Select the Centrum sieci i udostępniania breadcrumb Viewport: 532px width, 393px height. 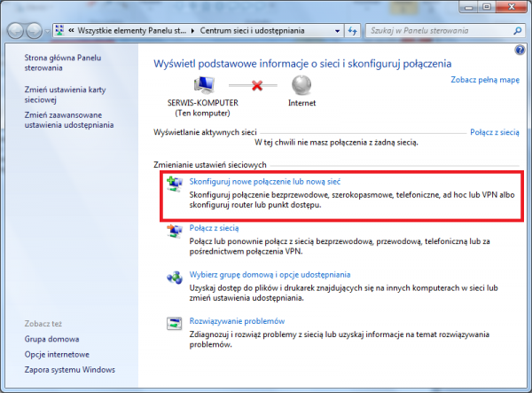point(252,30)
